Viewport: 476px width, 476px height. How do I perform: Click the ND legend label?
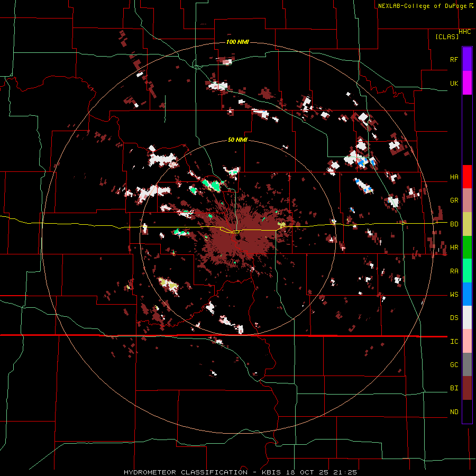coord(454,412)
